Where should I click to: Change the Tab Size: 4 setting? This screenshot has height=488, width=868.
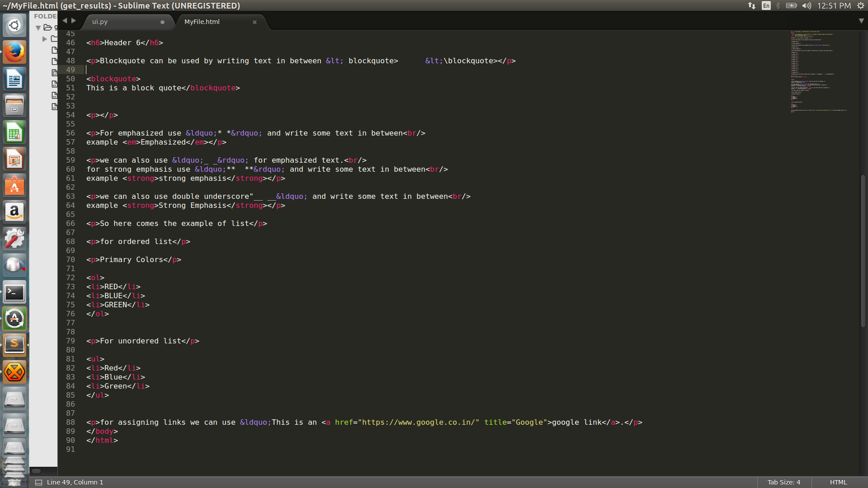click(784, 482)
